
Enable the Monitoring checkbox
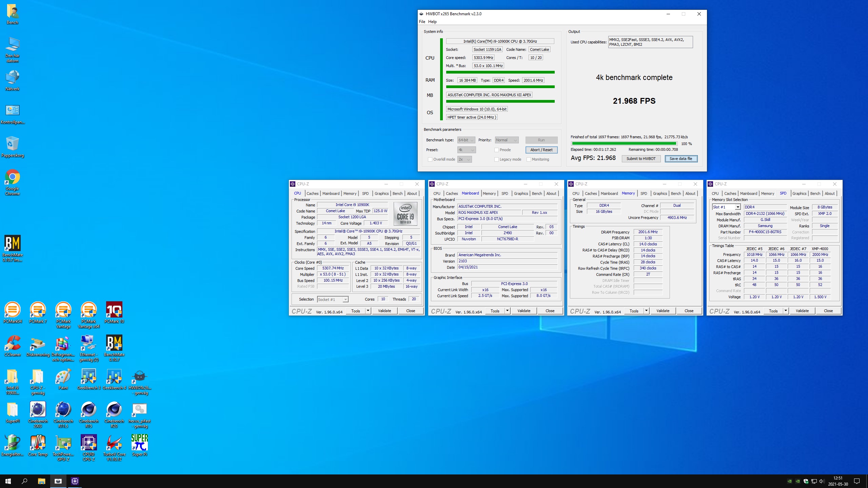tap(529, 159)
